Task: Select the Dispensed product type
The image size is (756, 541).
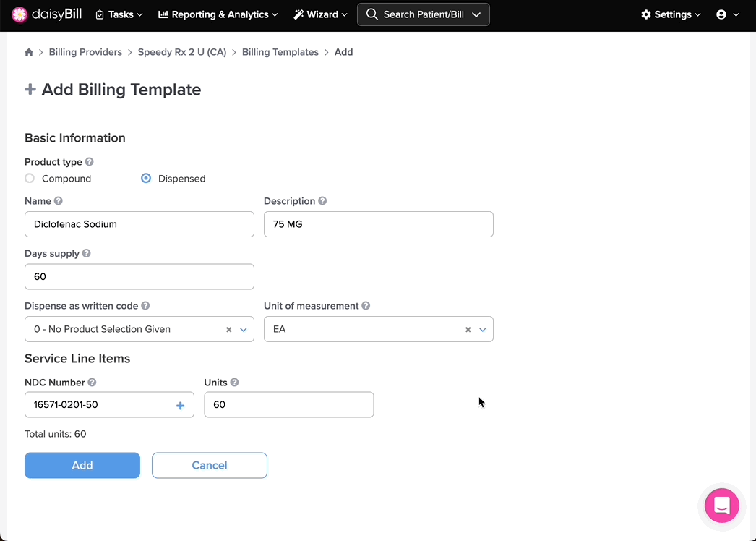Action: (146, 179)
